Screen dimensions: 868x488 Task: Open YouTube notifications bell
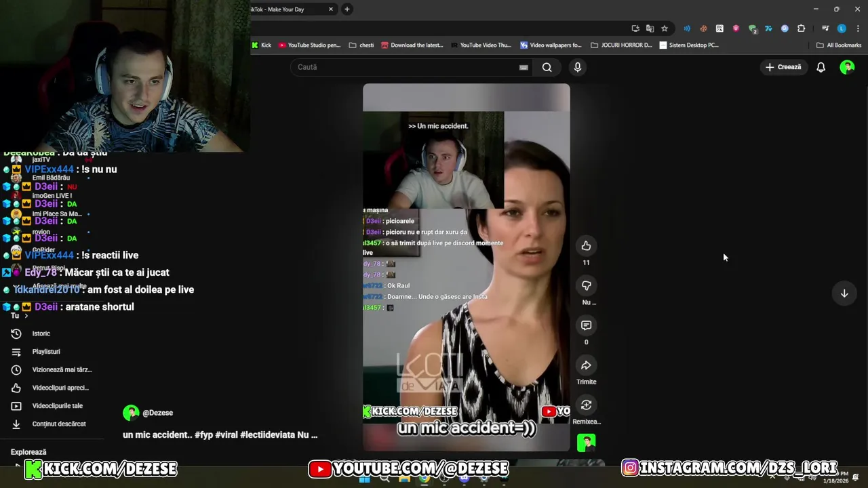[821, 67]
